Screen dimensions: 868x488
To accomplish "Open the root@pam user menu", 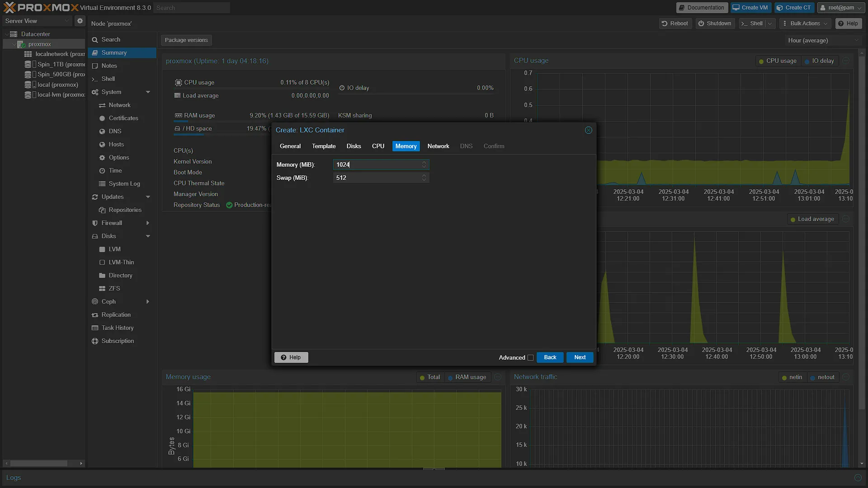I will click(840, 8).
